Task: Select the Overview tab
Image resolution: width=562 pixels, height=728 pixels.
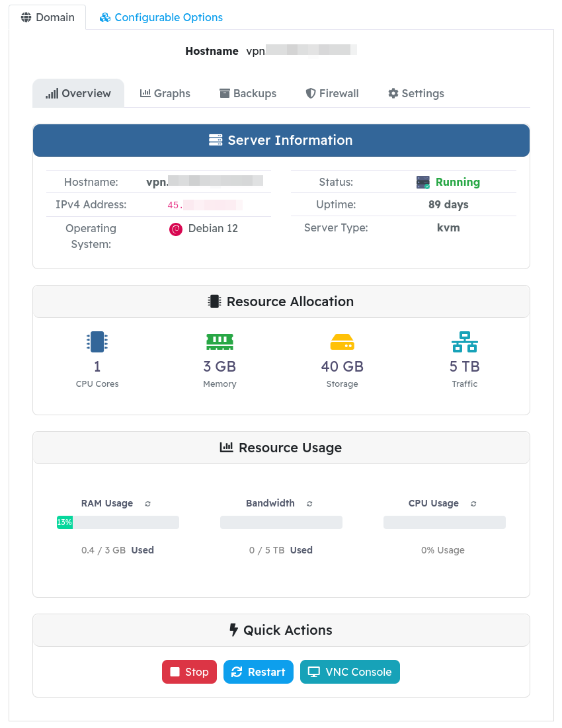Action: click(x=78, y=93)
